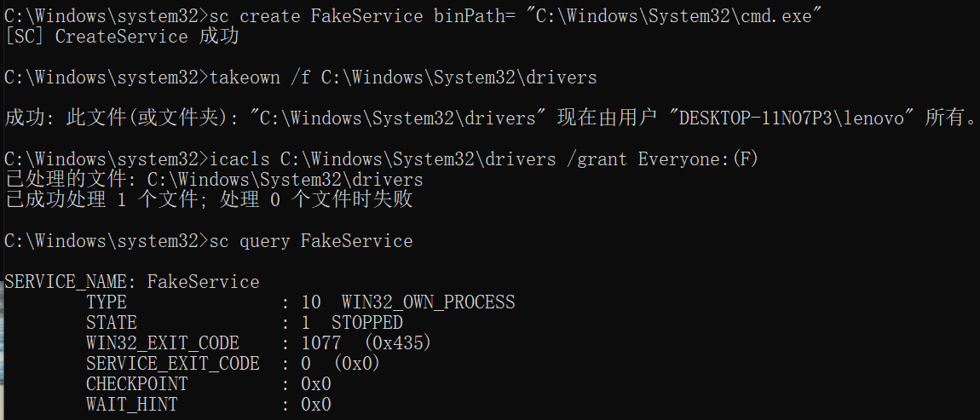
Task: Click the 'WAIT_HINT' field label
Action: [x=132, y=405]
